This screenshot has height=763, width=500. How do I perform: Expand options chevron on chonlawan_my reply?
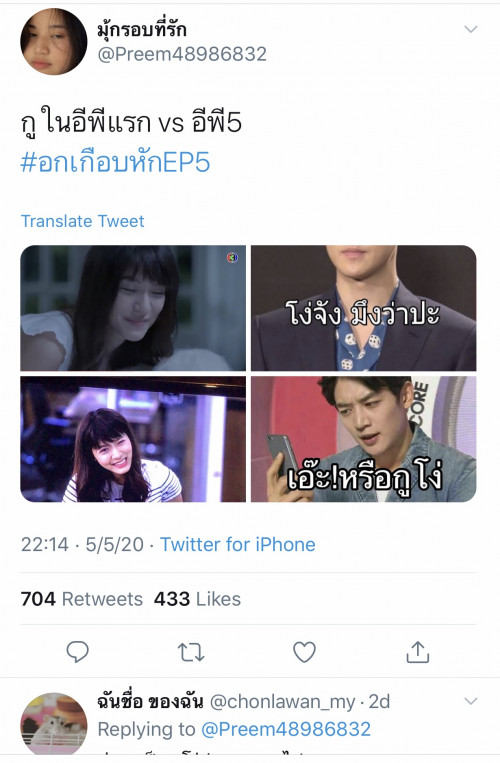pos(470,701)
